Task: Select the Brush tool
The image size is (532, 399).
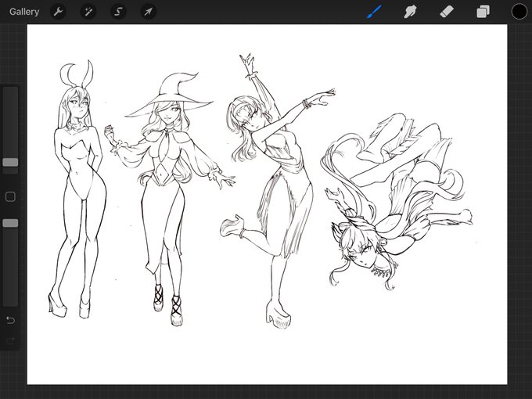Action: [x=374, y=12]
